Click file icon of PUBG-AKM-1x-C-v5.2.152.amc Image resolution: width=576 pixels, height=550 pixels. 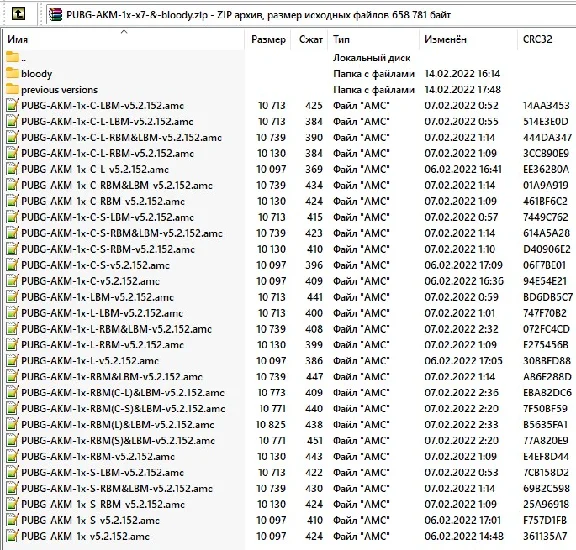12,281
